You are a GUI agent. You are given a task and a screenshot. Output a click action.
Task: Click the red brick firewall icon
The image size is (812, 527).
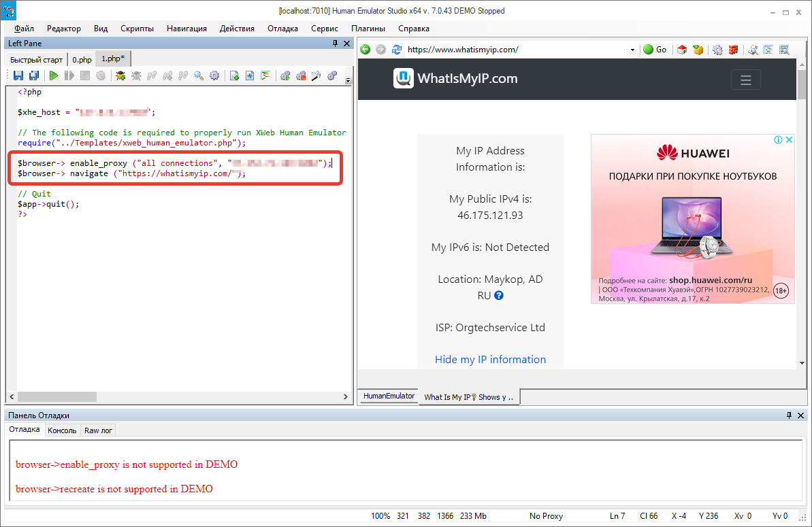tap(733, 50)
